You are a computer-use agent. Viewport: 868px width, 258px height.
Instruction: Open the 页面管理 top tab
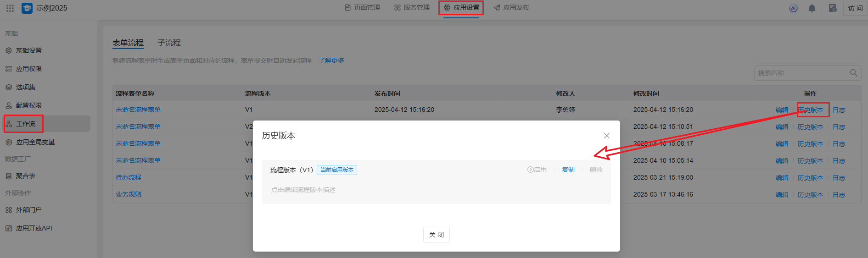(362, 8)
